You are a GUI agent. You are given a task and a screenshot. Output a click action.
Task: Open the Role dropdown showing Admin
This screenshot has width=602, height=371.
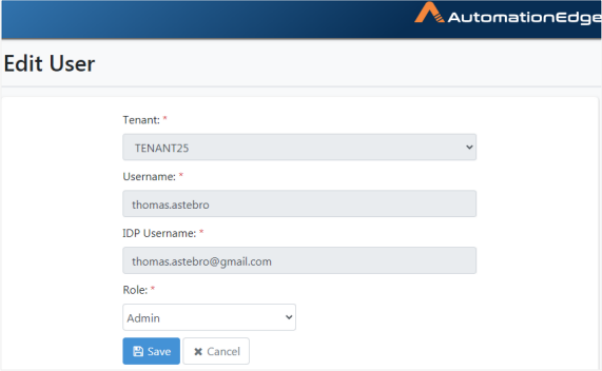pos(209,317)
